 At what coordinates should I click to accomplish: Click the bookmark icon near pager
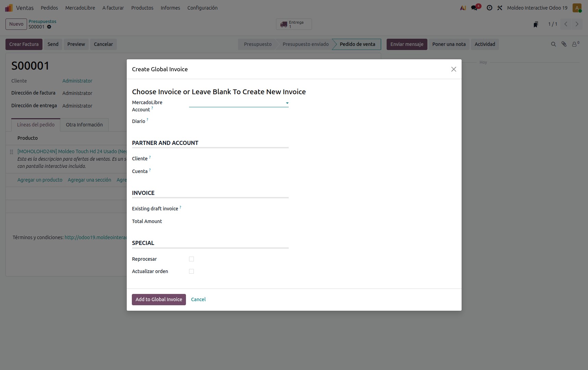(x=536, y=24)
